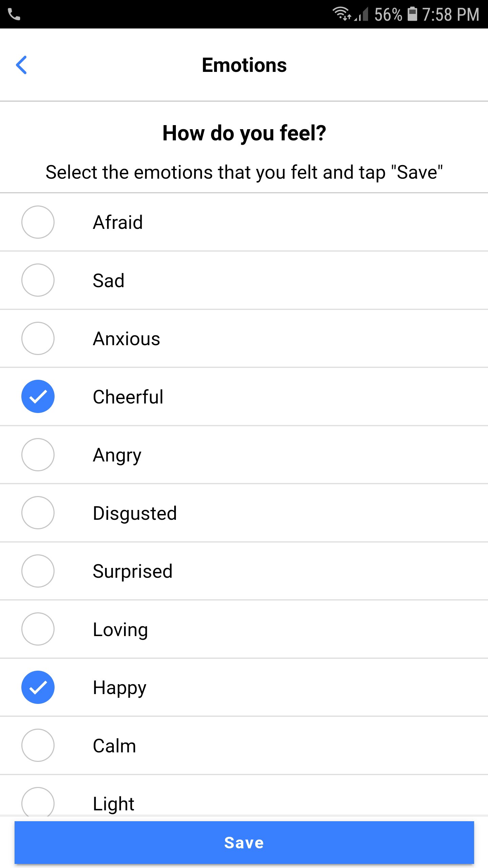The height and width of the screenshot is (868, 488).
Task: Tap the clock time in status bar
Action: [x=451, y=15]
